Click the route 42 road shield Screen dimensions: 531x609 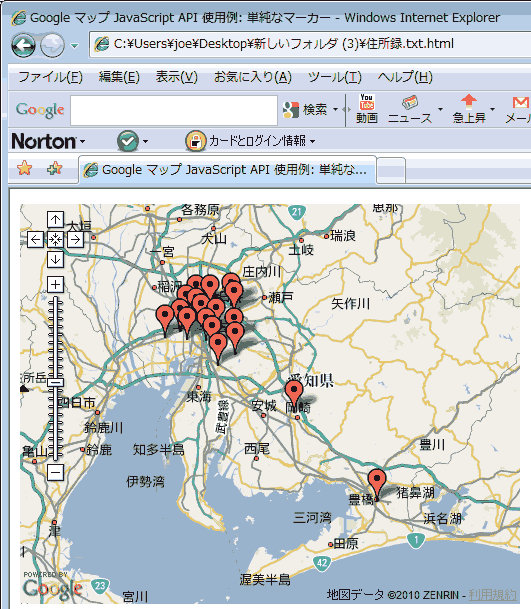click(x=322, y=563)
